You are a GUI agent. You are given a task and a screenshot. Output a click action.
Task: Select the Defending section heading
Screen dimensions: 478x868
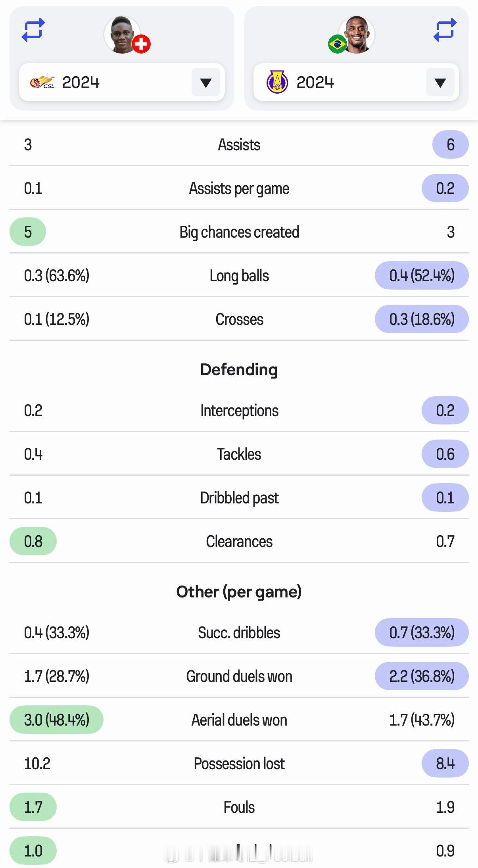239,370
